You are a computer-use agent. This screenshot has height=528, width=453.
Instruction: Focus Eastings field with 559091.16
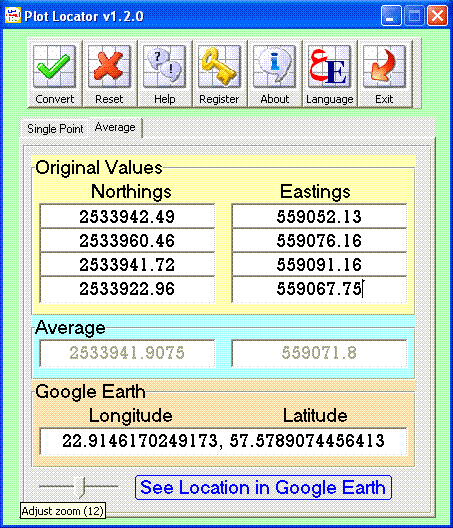tap(319, 265)
